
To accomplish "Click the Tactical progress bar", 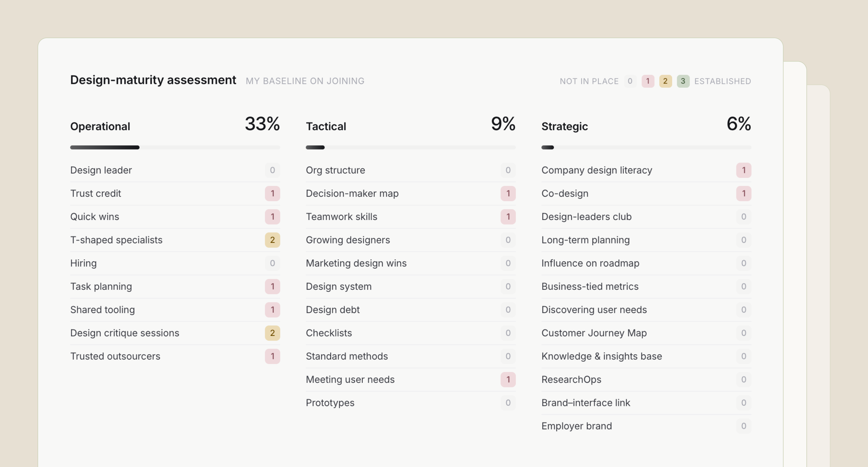I will tap(411, 147).
